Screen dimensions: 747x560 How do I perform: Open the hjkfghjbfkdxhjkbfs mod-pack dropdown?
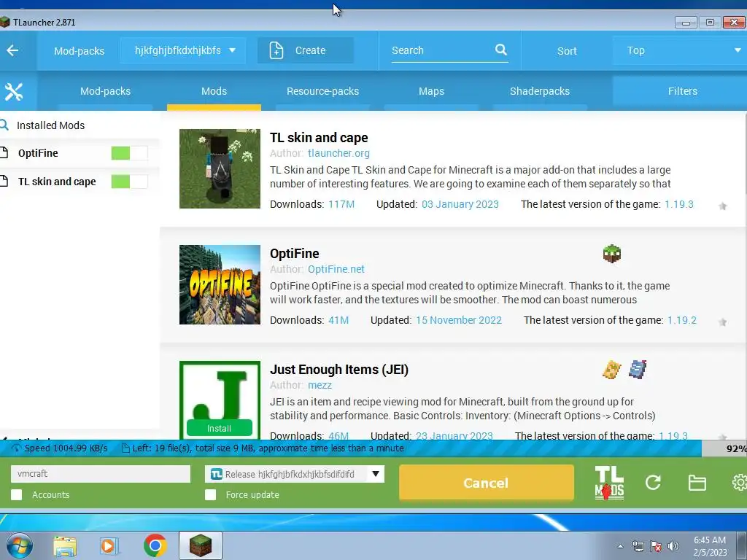click(x=183, y=50)
